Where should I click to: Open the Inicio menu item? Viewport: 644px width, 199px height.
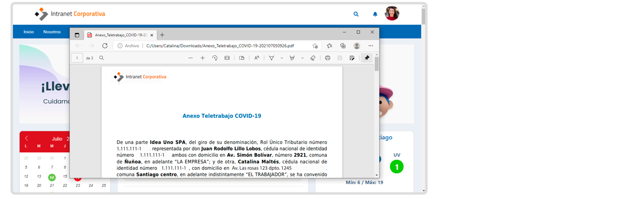[29, 32]
